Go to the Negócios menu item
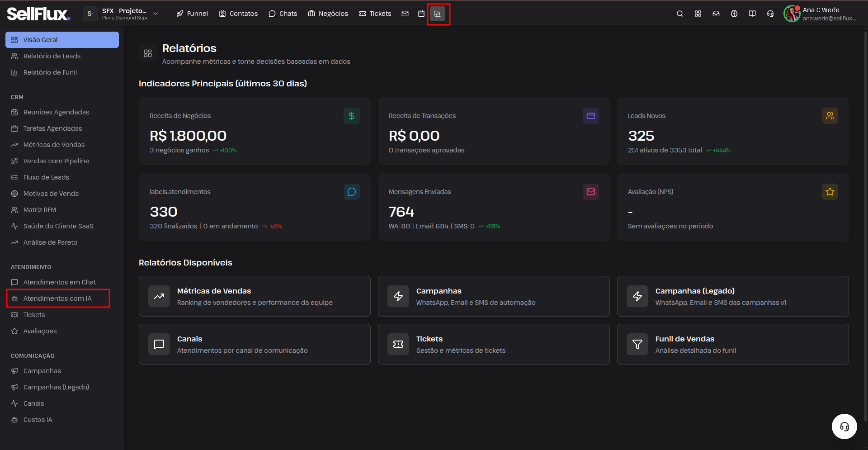This screenshot has width=868, height=450. tap(328, 14)
